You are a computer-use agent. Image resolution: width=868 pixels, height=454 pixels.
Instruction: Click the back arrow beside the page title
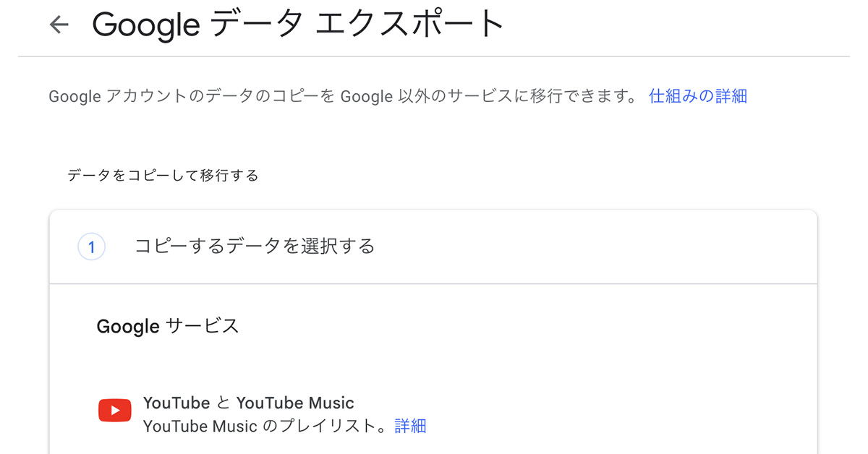[59, 25]
